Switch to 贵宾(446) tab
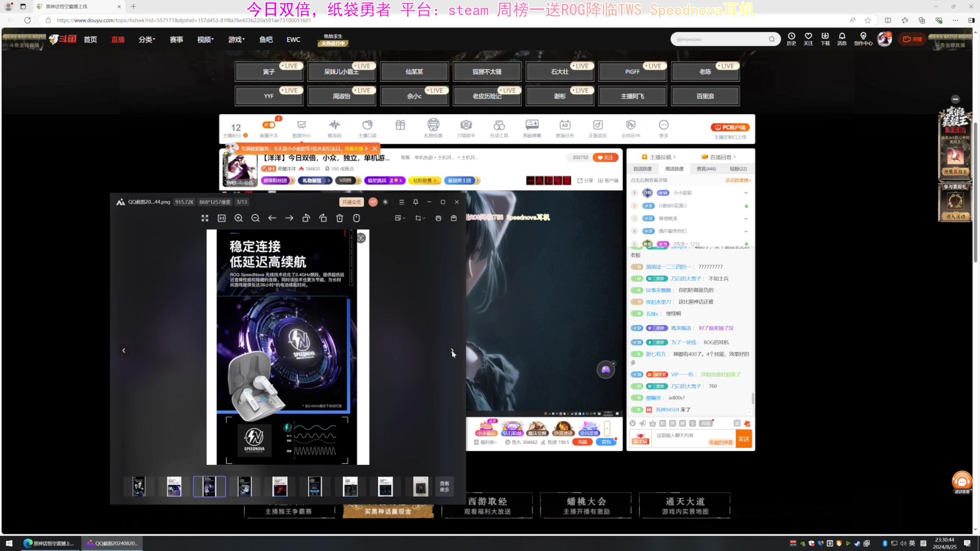Screen dimensions: 980x551 706,169
